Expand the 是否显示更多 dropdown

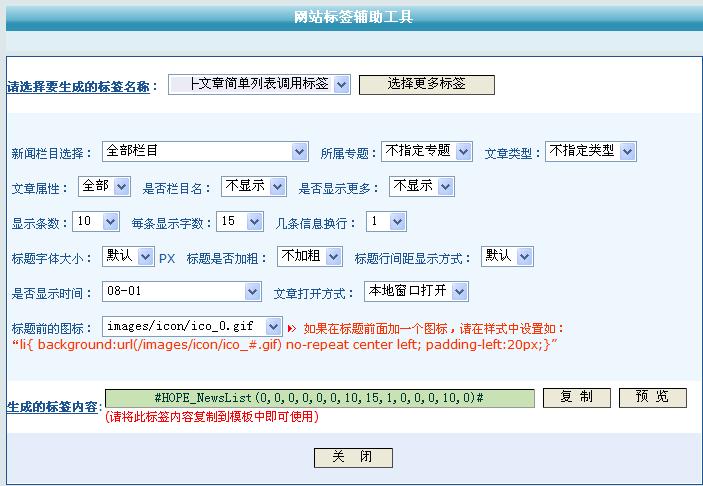tap(421, 187)
